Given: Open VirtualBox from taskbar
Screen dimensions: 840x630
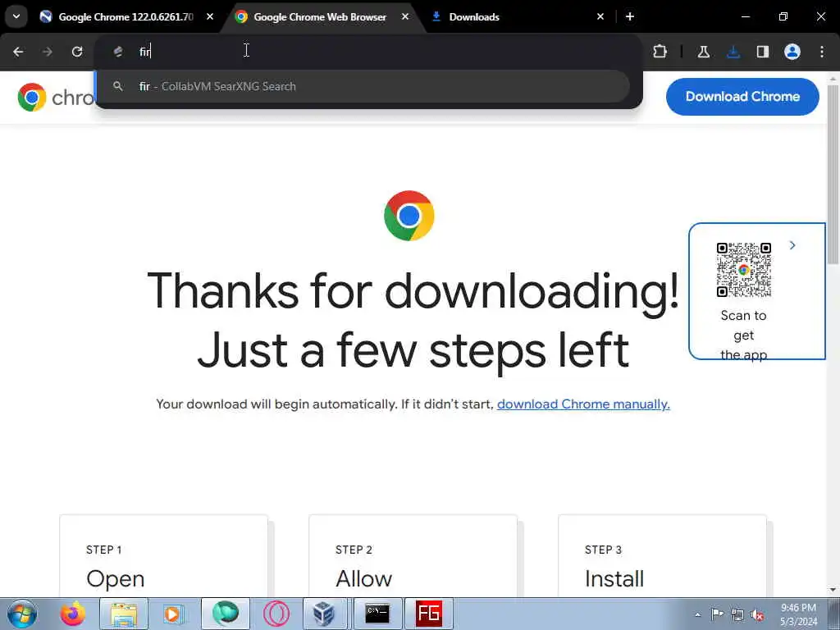Looking at the screenshot, I should click(324, 614).
